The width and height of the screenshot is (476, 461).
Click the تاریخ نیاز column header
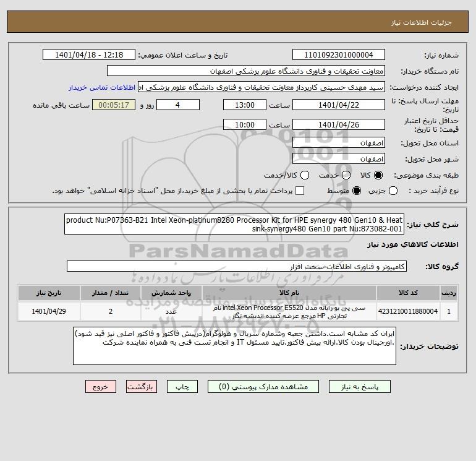tap(49, 293)
